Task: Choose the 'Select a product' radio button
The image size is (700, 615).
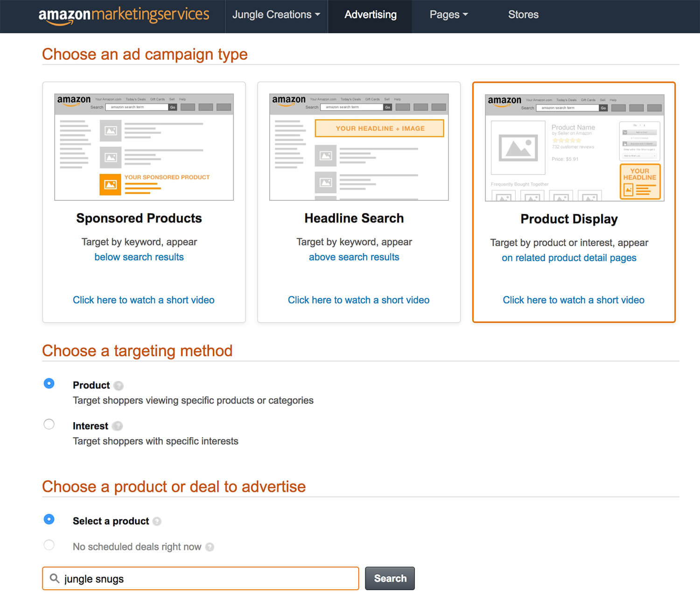Action: tap(49, 519)
